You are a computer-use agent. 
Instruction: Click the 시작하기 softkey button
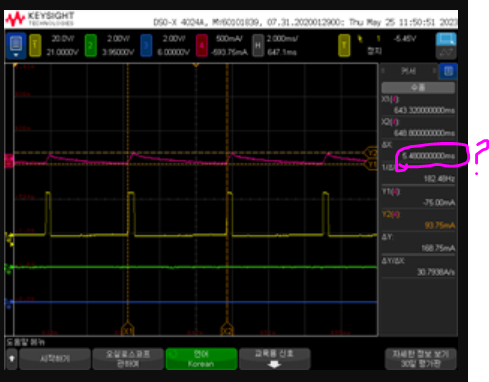(x=55, y=359)
